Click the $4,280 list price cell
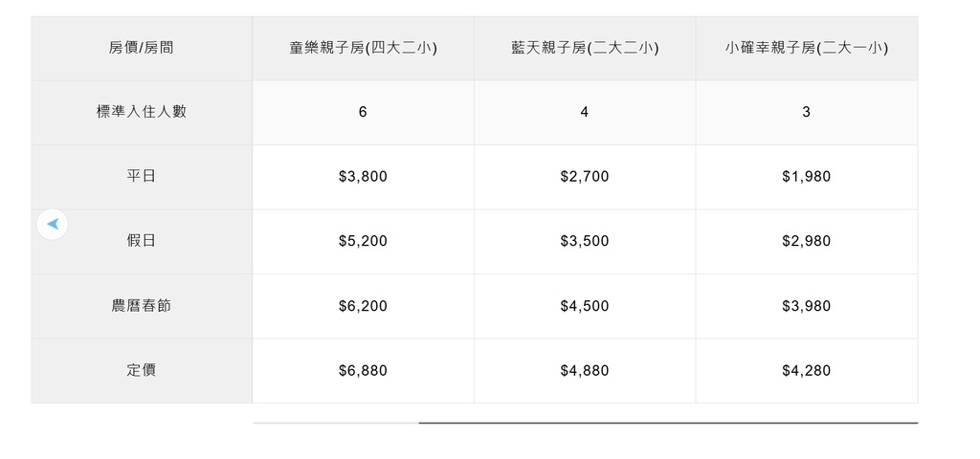The image size is (980, 459). coord(807,370)
